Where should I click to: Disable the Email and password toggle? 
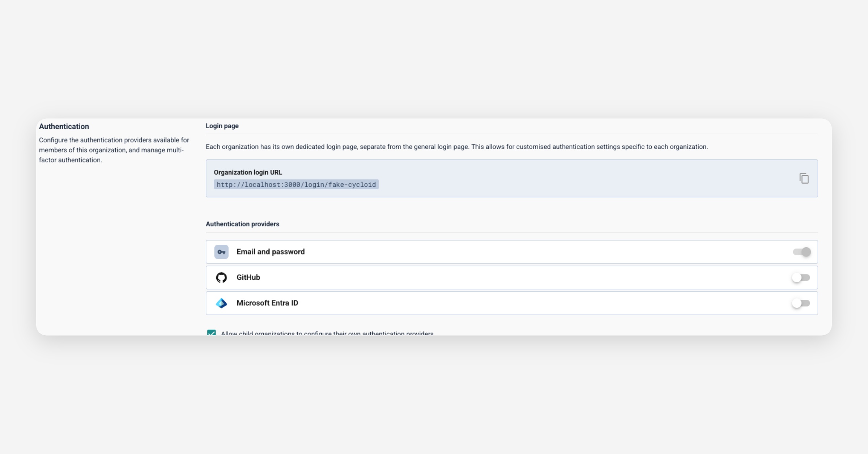[x=801, y=252]
